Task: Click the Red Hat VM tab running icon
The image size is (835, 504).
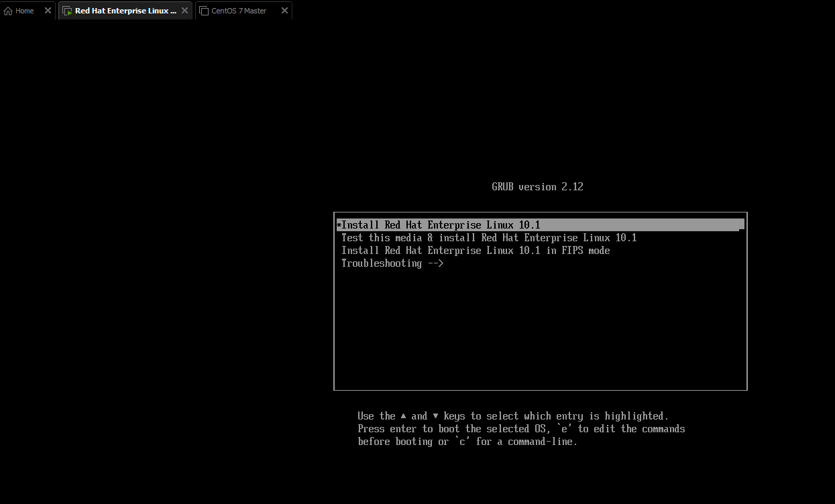Action: point(67,11)
